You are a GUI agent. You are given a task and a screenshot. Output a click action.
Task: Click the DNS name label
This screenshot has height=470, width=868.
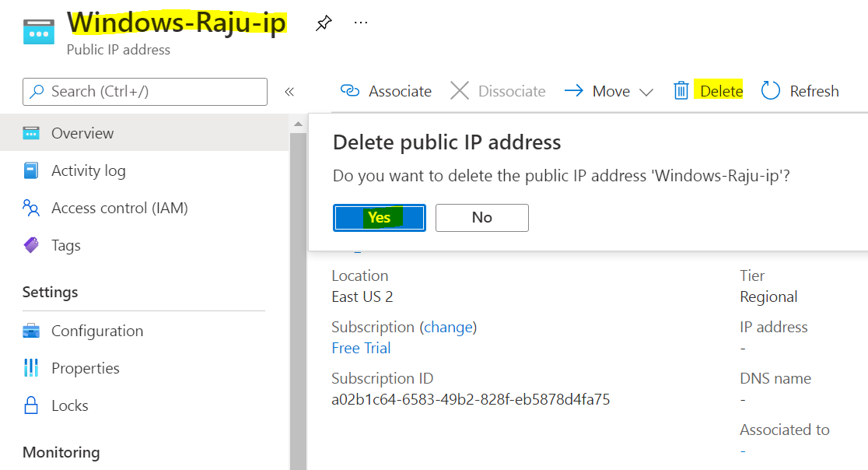tap(775, 378)
